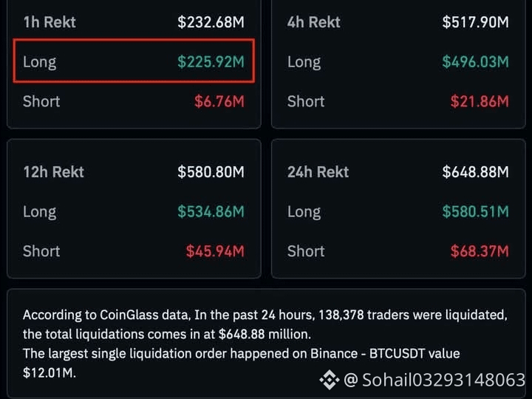532x399 pixels.
Task: Click the 1h Rekt card title
Action: (x=50, y=22)
